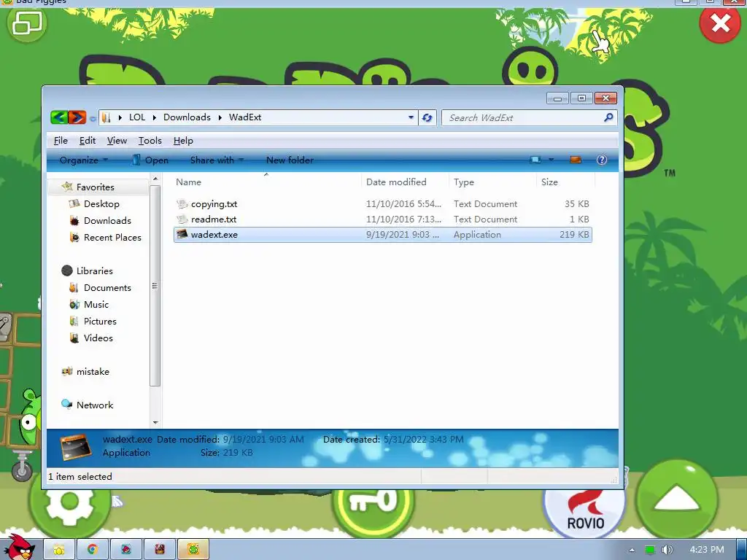Viewport: 747px width, 560px height.
Task: Click navigation pane scroll up arrow
Action: click(155, 179)
